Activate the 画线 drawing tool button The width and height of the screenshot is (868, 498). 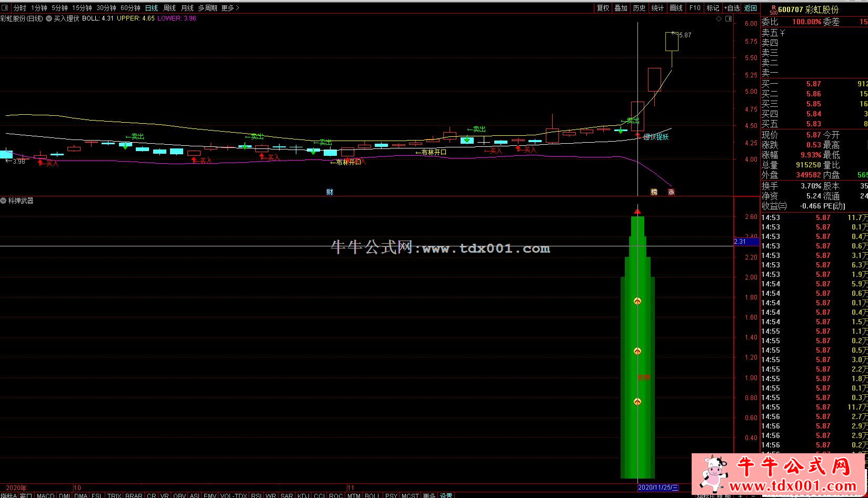pos(676,8)
